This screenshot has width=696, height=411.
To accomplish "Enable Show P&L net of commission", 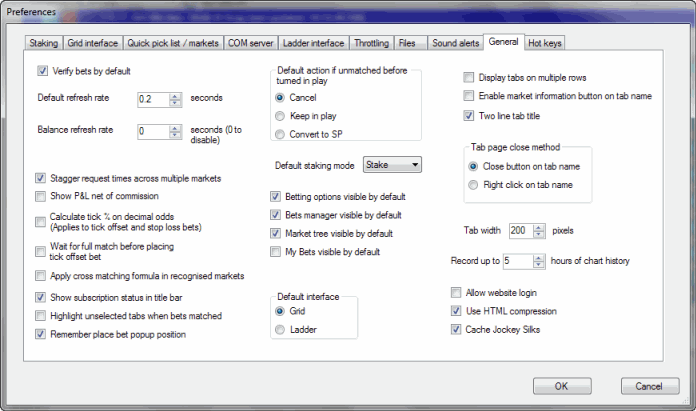I will coord(41,196).
